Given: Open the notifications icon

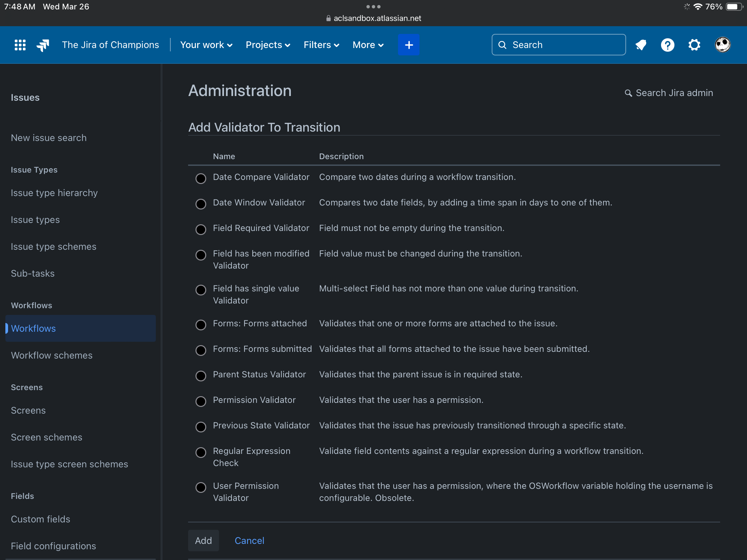Looking at the screenshot, I should 641,45.
